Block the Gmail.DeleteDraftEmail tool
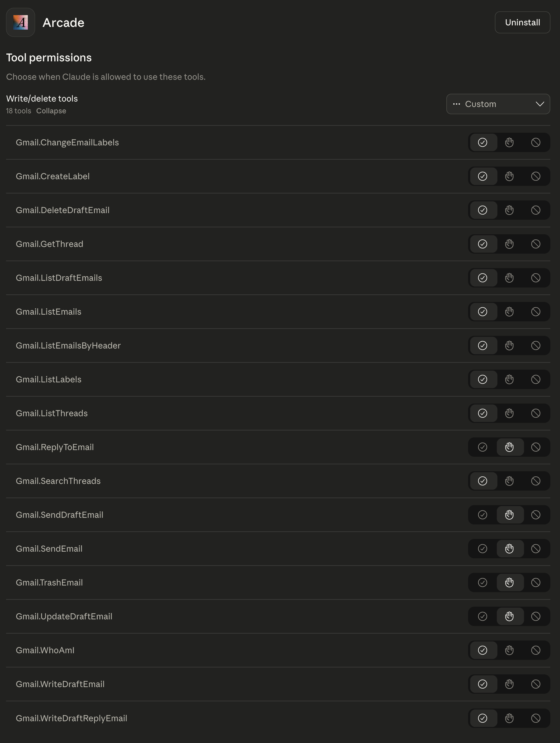 [x=536, y=210]
